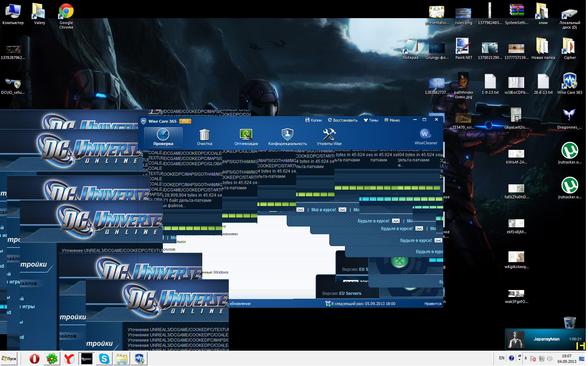Open the Пуск start menu
588x366 pixels.
pyautogui.click(x=9, y=359)
